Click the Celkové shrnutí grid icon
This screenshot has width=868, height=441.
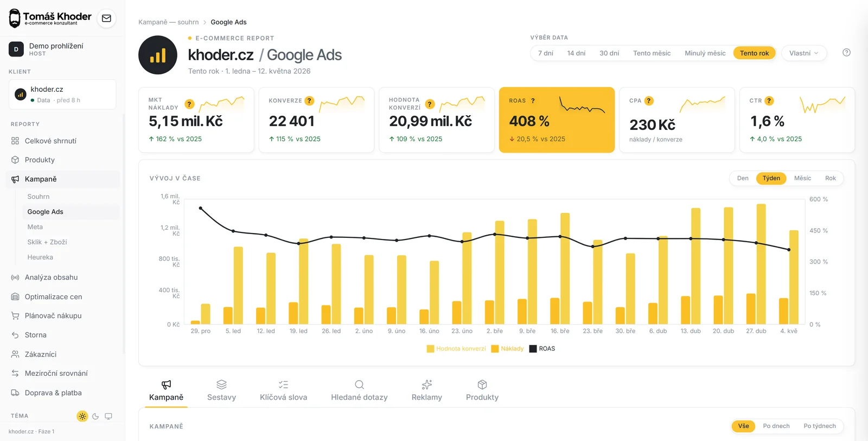(15, 141)
